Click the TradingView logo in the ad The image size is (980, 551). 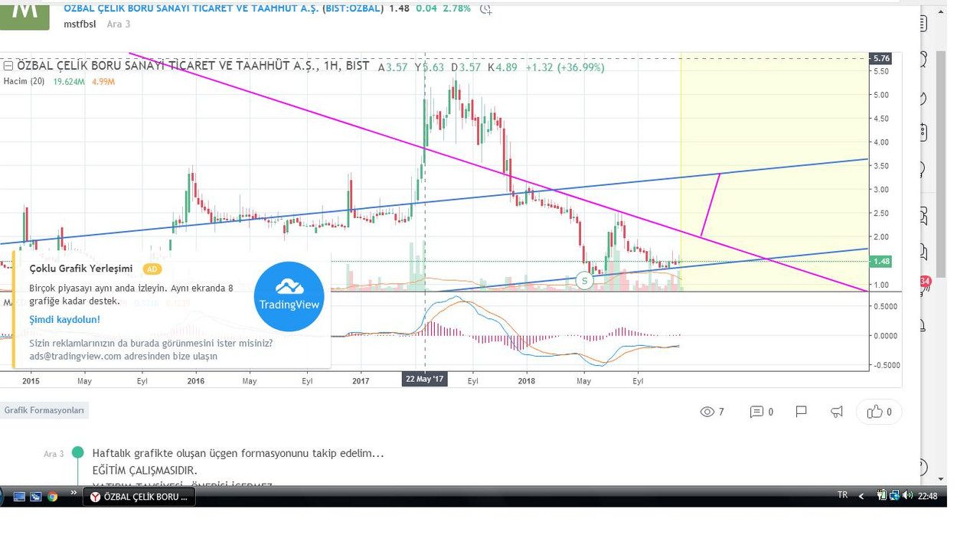289,297
